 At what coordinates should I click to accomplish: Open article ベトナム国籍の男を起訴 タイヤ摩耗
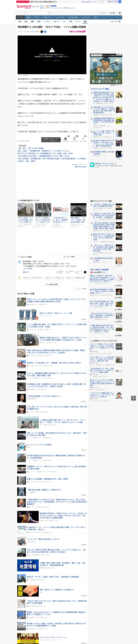click(57, 326)
